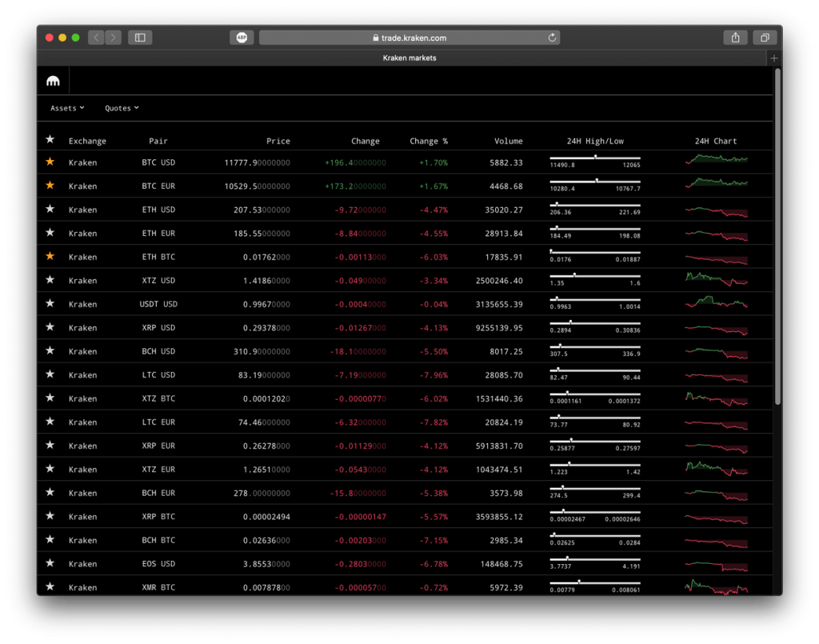Click the star icon in the table header
The image size is (819, 644).
pos(50,139)
